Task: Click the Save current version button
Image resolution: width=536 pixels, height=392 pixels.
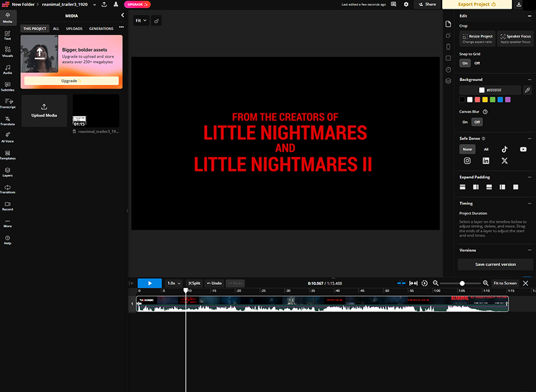Action: [x=496, y=264]
